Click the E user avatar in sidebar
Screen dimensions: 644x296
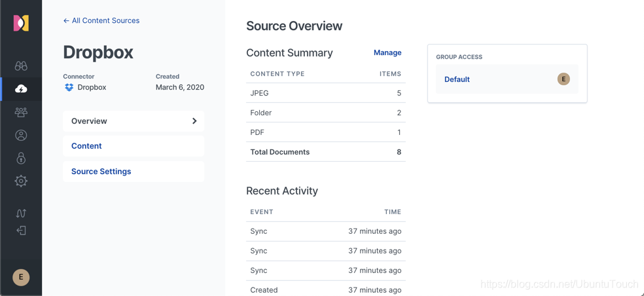point(21,278)
